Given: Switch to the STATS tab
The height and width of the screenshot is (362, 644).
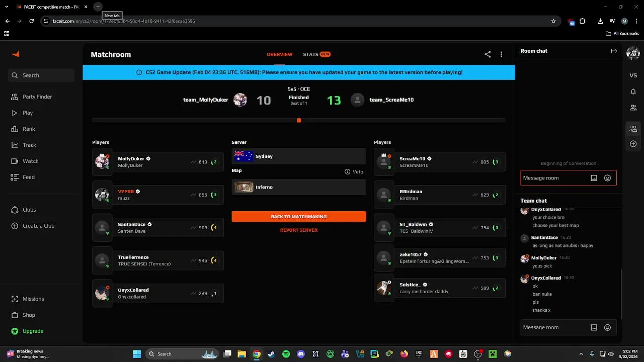Looking at the screenshot, I should click(316, 54).
